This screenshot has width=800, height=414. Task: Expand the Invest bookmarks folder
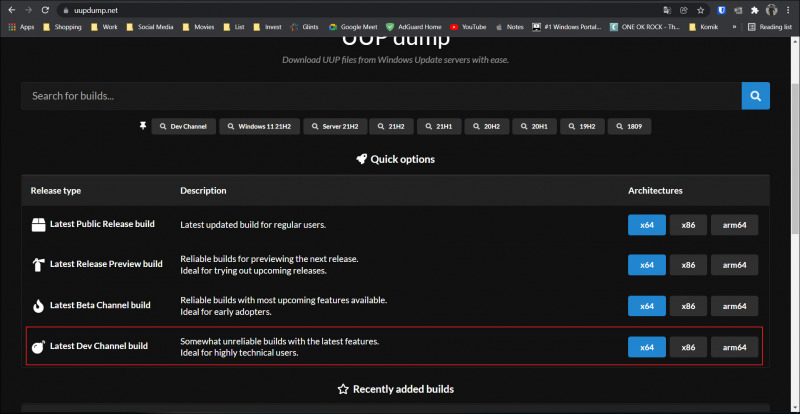tap(267, 27)
